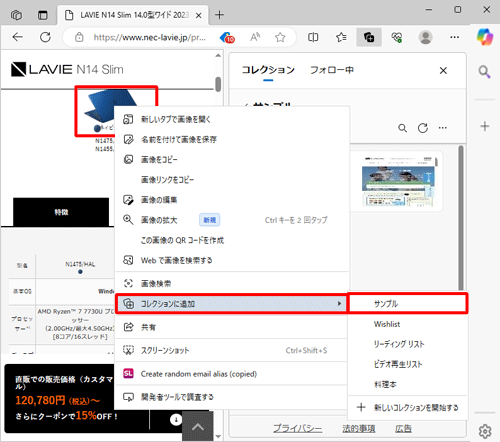Add this page to favorites star

(280, 37)
